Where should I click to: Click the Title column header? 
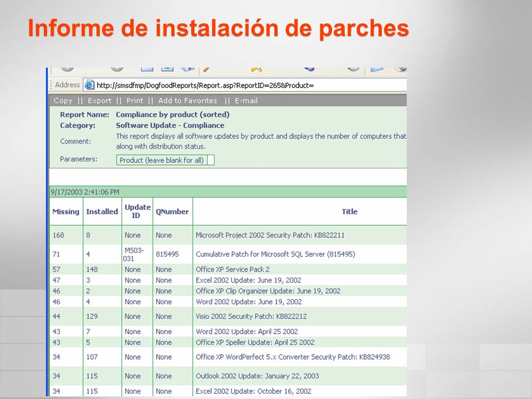[350, 211]
